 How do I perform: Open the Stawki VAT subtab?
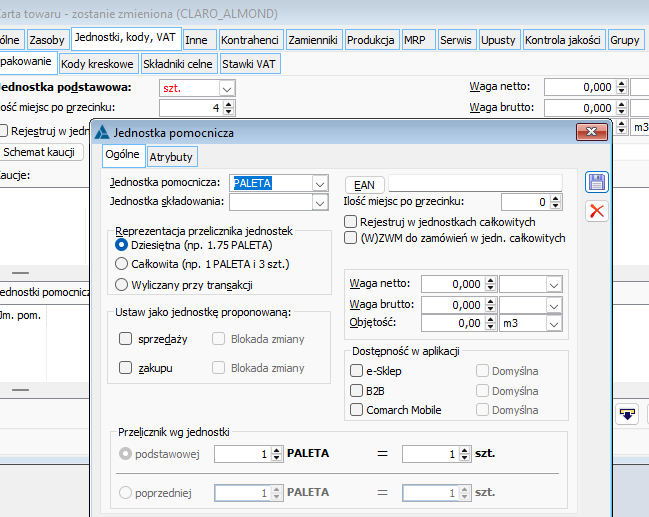click(249, 64)
